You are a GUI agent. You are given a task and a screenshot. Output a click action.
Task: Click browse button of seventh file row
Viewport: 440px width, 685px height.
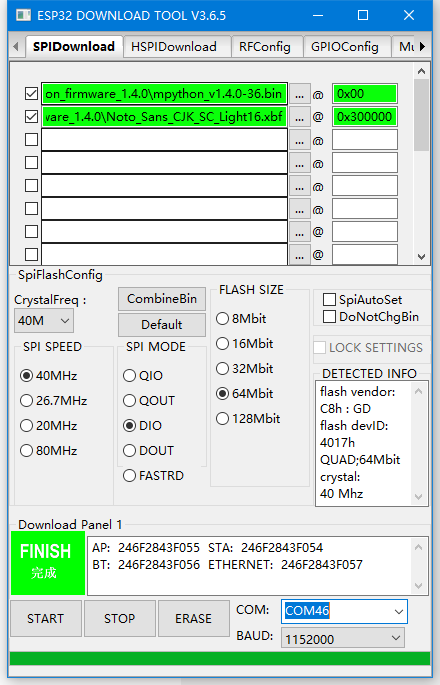point(300,233)
